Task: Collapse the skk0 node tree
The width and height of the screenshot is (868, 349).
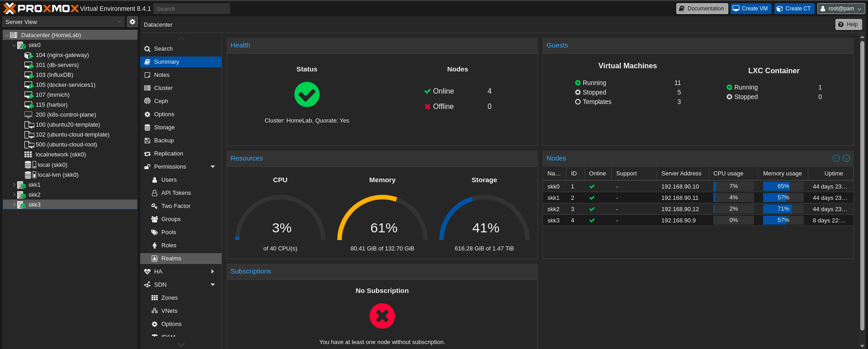Action: tap(14, 45)
